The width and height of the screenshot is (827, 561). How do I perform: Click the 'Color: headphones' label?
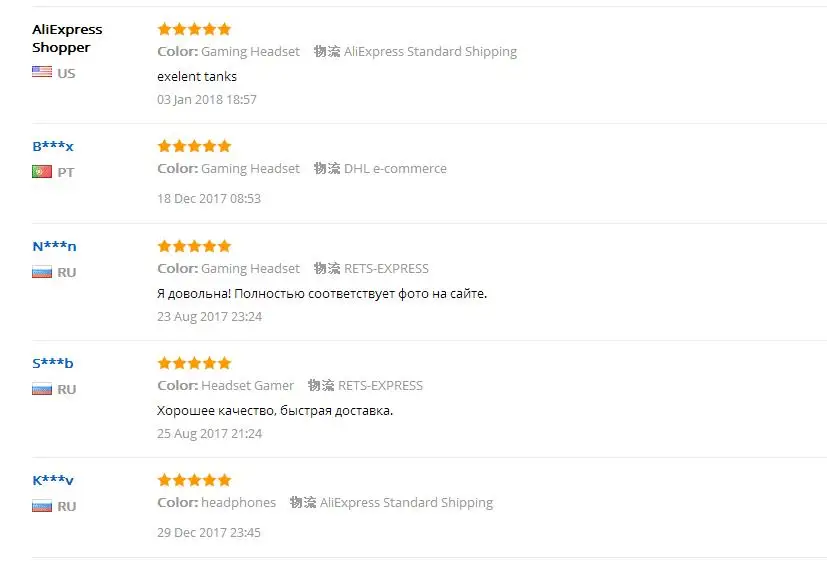(216, 502)
